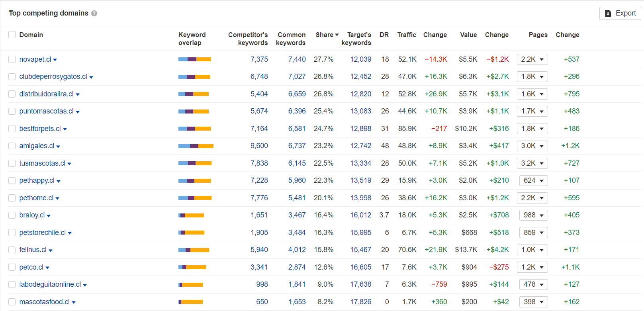Sort by the Pages column header

point(538,35)
